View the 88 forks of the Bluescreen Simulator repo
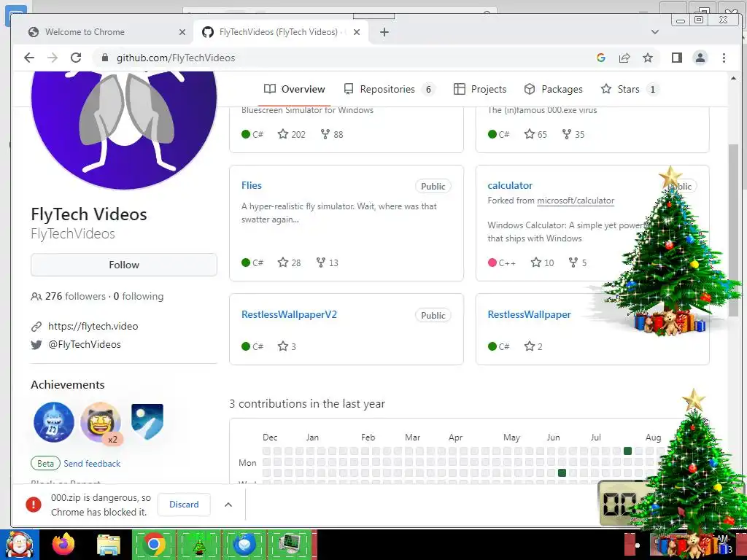This screenshot has width=747, height=560. (332, 134)
